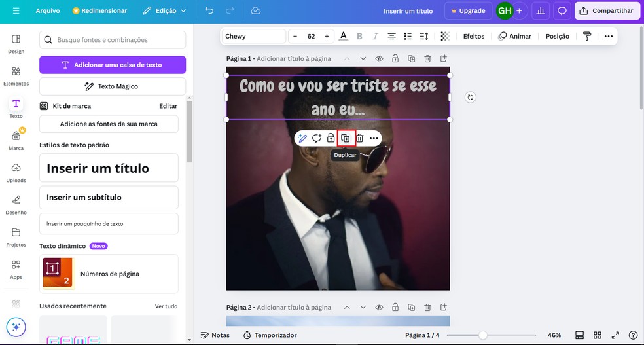Duplicate Página 1 using its header icon
Screen dimensions: 644x345
[411, 58]
